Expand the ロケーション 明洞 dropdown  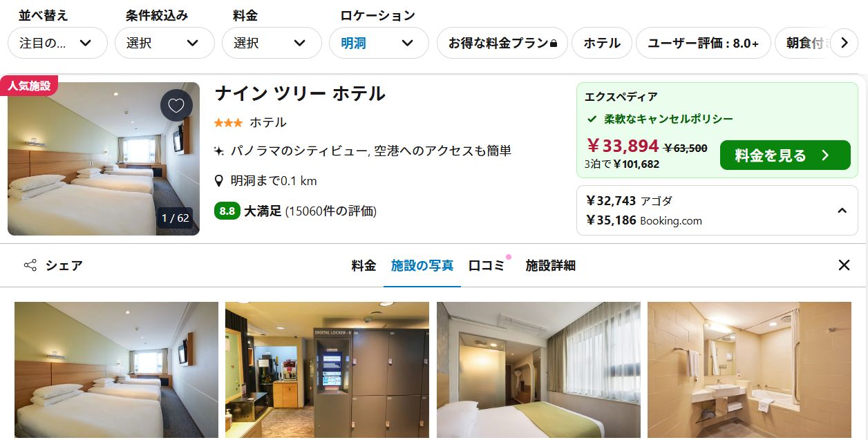click(x=379, y=43)
